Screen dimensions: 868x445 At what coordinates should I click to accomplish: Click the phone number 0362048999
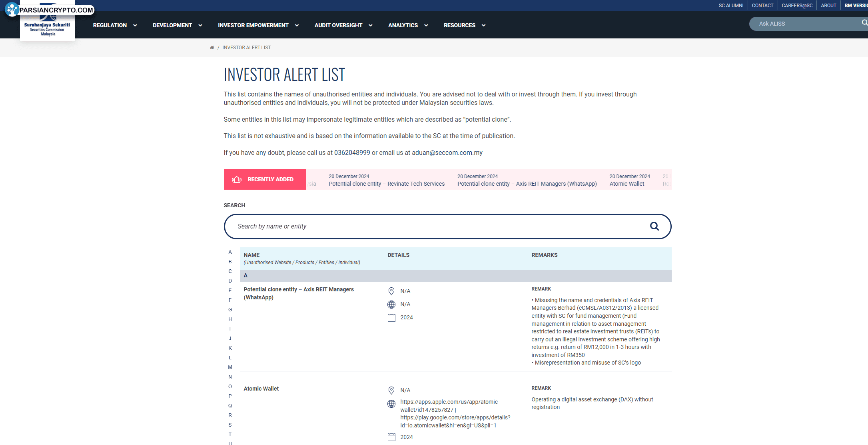(352, 153)
